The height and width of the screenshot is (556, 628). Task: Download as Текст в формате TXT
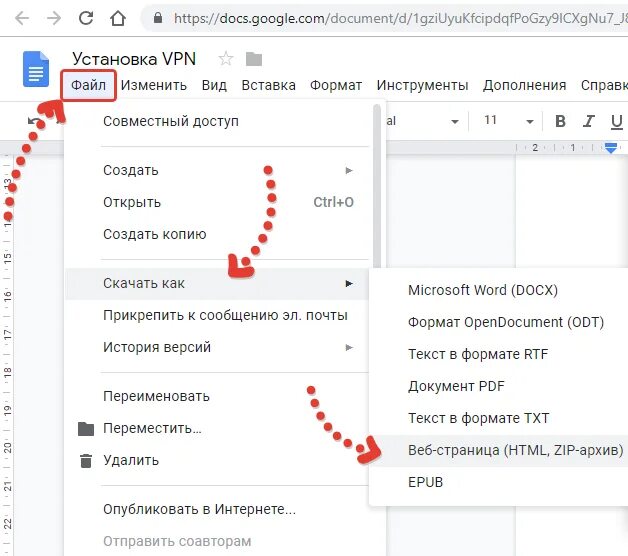pos(498,418)
